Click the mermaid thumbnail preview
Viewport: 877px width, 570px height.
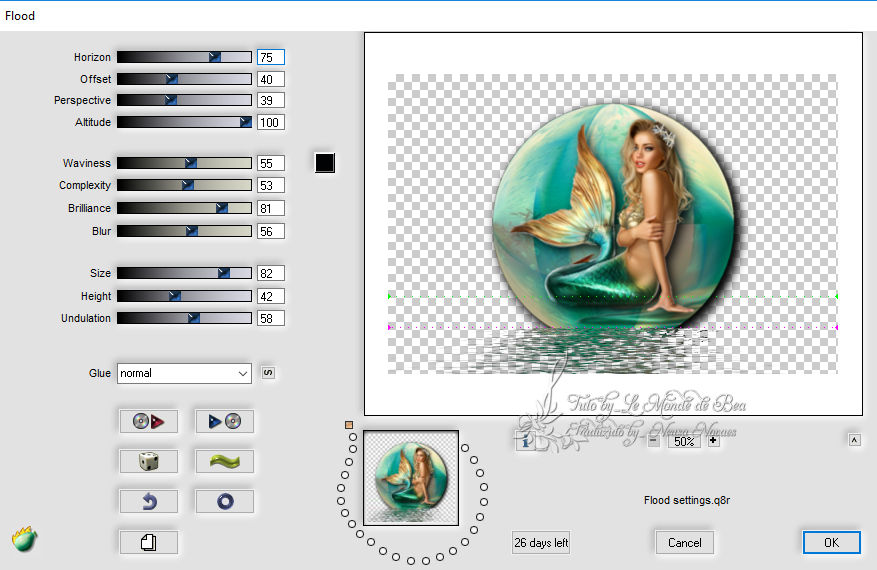(x=411, y=478)
